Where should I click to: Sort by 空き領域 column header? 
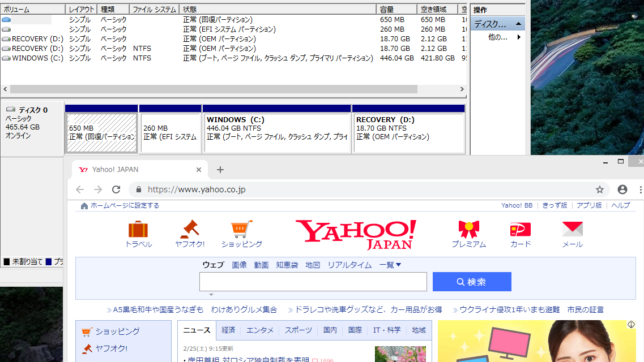pos(437,9)
